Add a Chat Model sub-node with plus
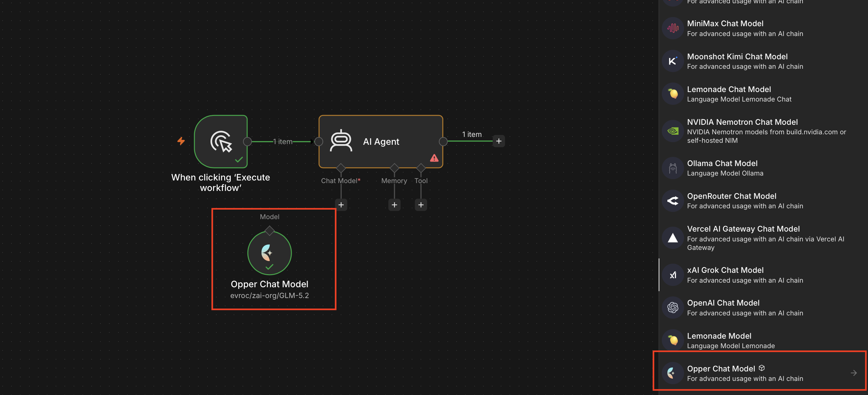868x395 pixels. 341,205
